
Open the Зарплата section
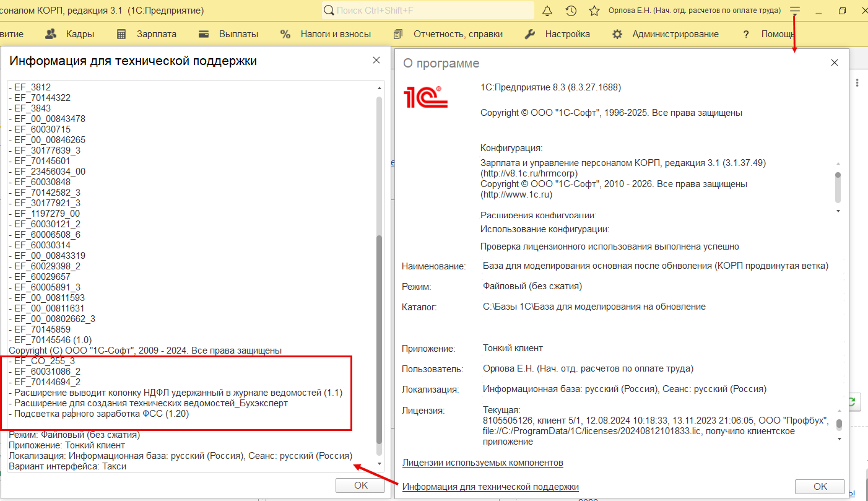click(x=146, y=34)
